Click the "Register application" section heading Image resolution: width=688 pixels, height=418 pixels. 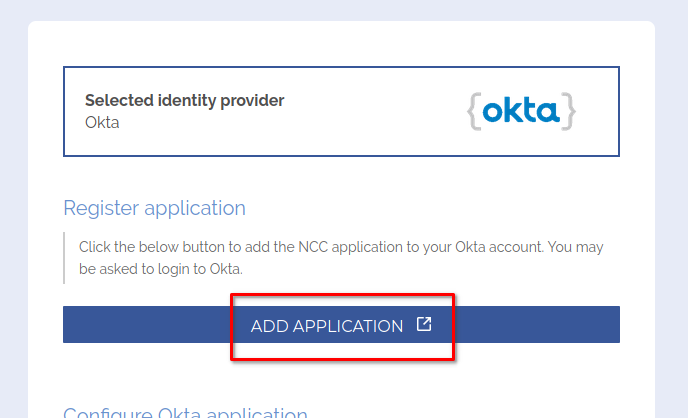[154, 208]
